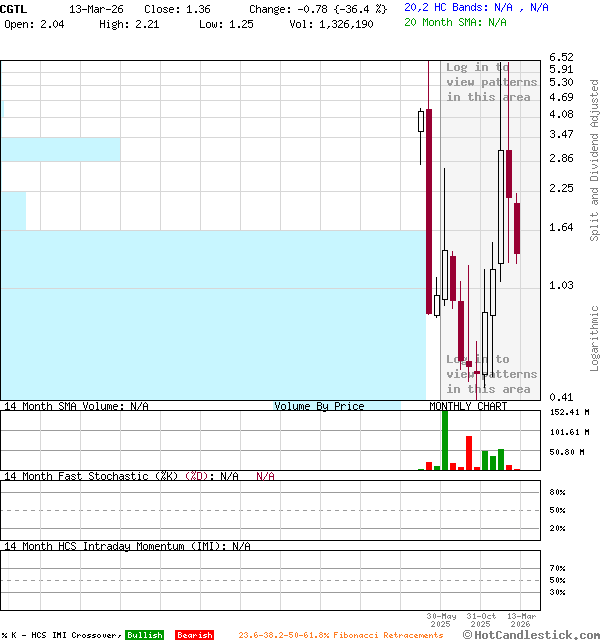Click the CGTL ticker symbol
This screenshot has height=640, width=600.
[x=14, y=8]
